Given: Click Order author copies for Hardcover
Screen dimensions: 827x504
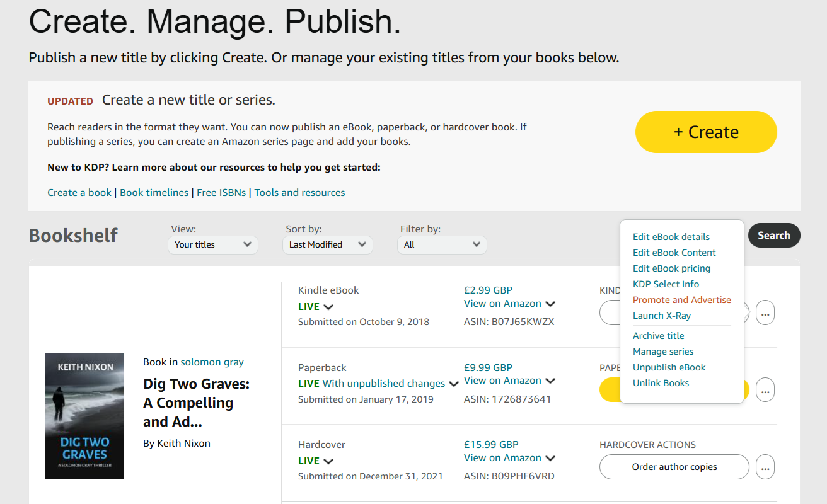Looking at the screenshot, I should click(674, 467).
